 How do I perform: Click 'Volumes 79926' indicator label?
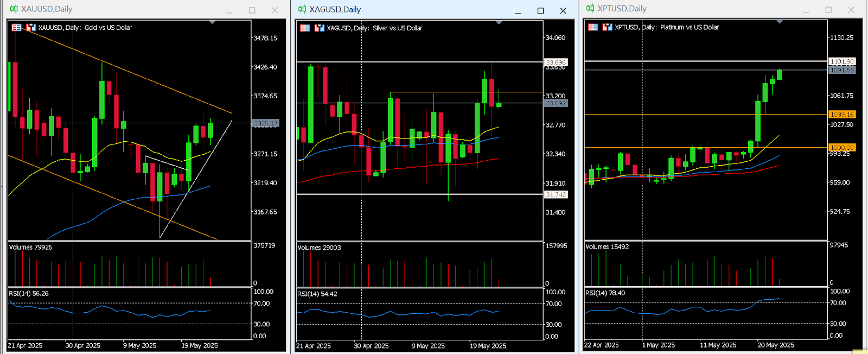[x=31, y=248]
